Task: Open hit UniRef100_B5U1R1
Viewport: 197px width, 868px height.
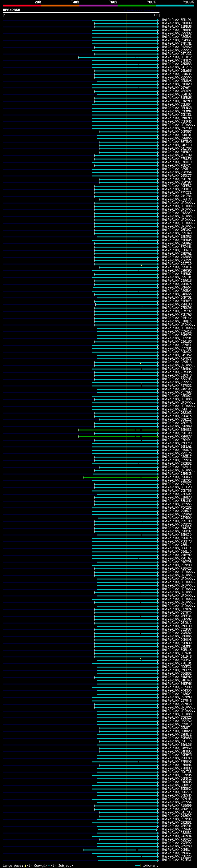Action: point(176,20)
